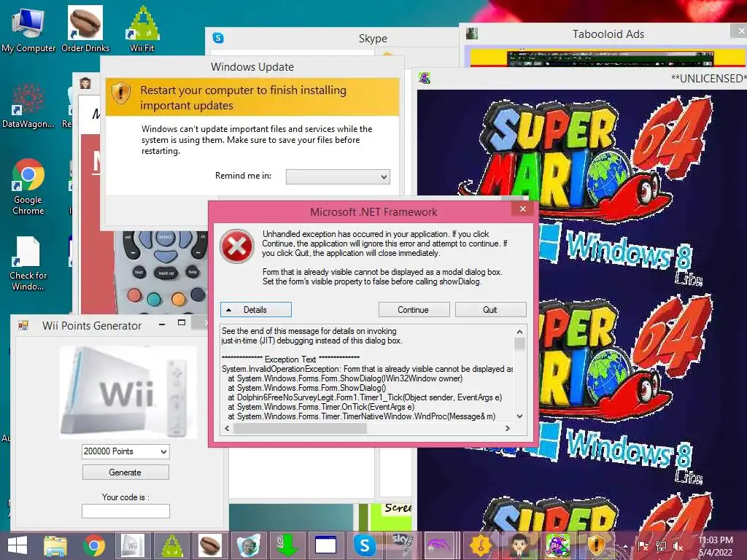Image resolution: width=747 pixels, height=560 pixels.
Task: Click Continue in .NET Framework dialog
Action: click(x=414, y=309)
